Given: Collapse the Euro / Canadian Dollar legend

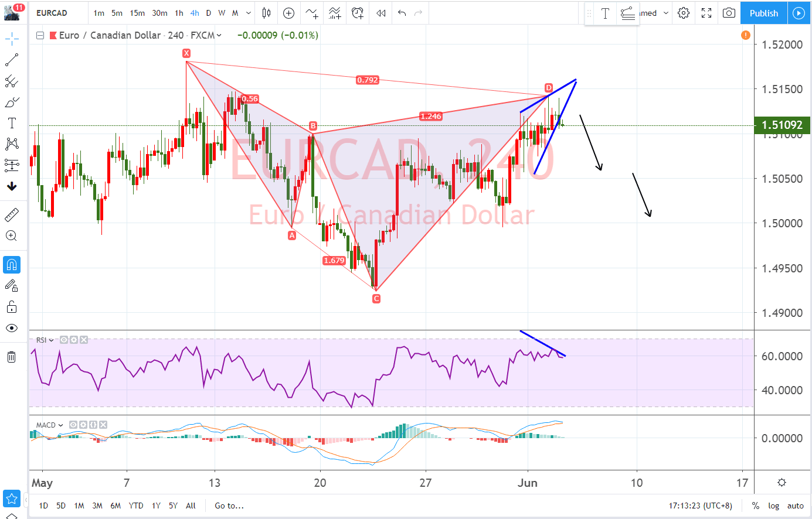Looking at the screenshot, I should [40, 35].
